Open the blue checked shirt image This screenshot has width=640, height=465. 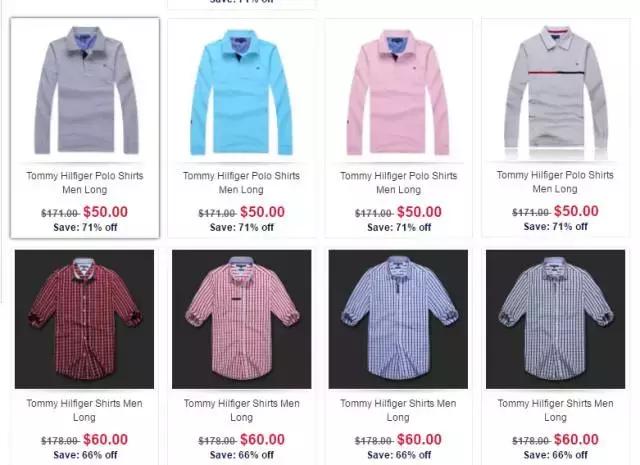398,319
